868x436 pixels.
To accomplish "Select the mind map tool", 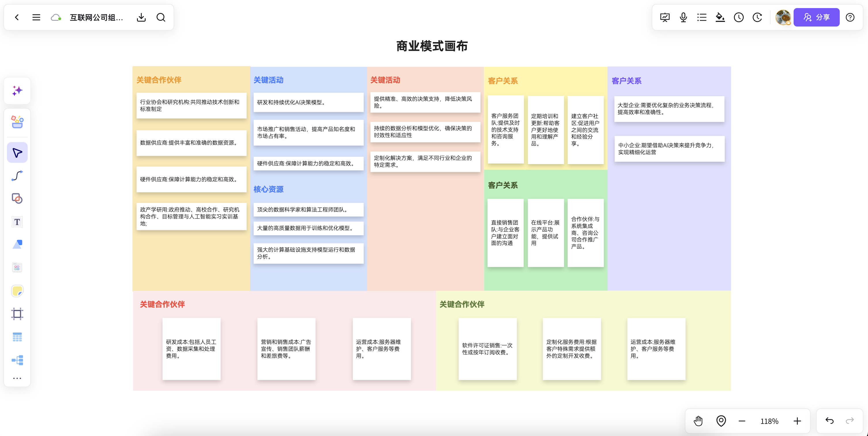I will [x=17, y=360].
